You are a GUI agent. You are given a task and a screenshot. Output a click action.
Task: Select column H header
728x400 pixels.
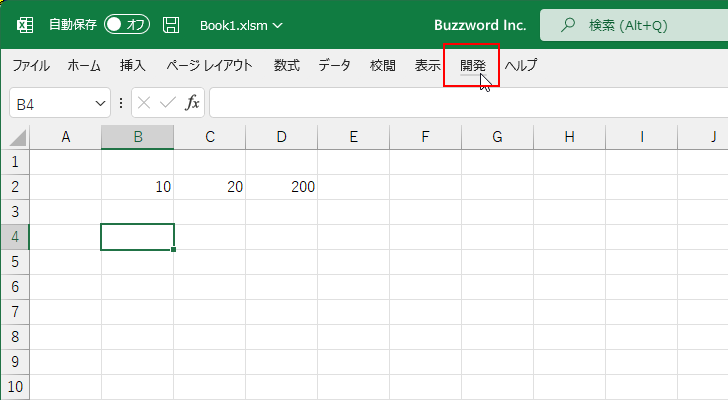(570, 137)
